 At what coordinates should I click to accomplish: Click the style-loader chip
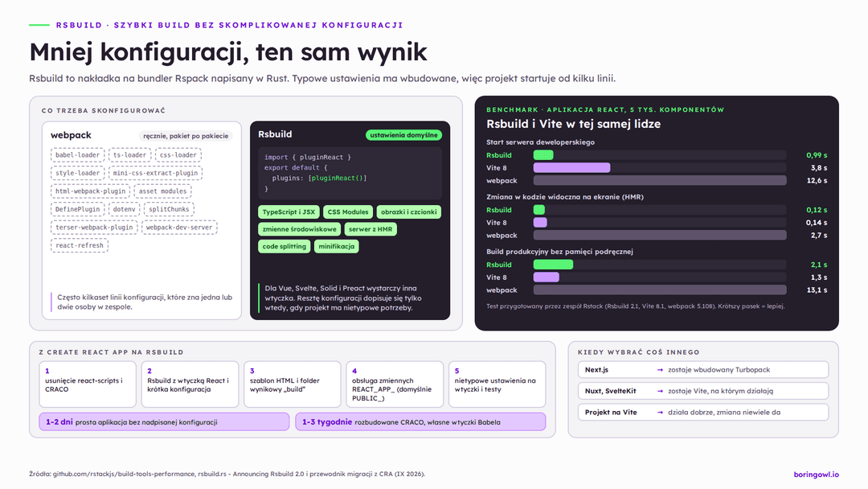tap(77, 173)
